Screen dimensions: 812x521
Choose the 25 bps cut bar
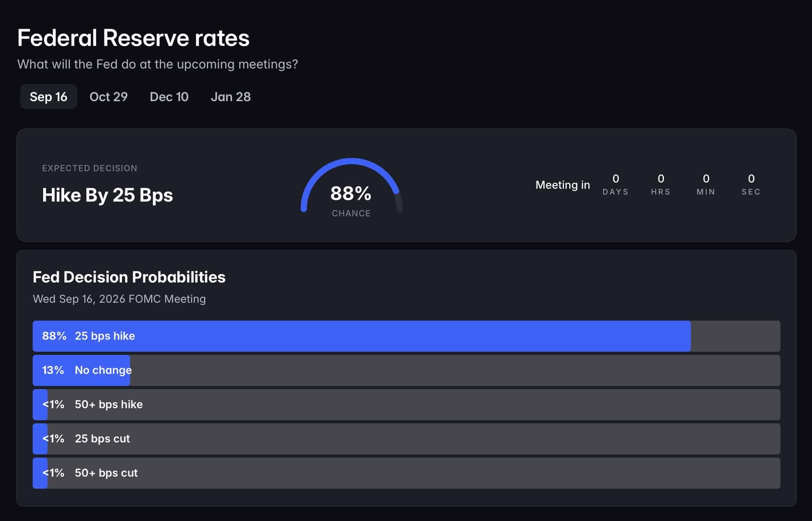pos(407,439)
